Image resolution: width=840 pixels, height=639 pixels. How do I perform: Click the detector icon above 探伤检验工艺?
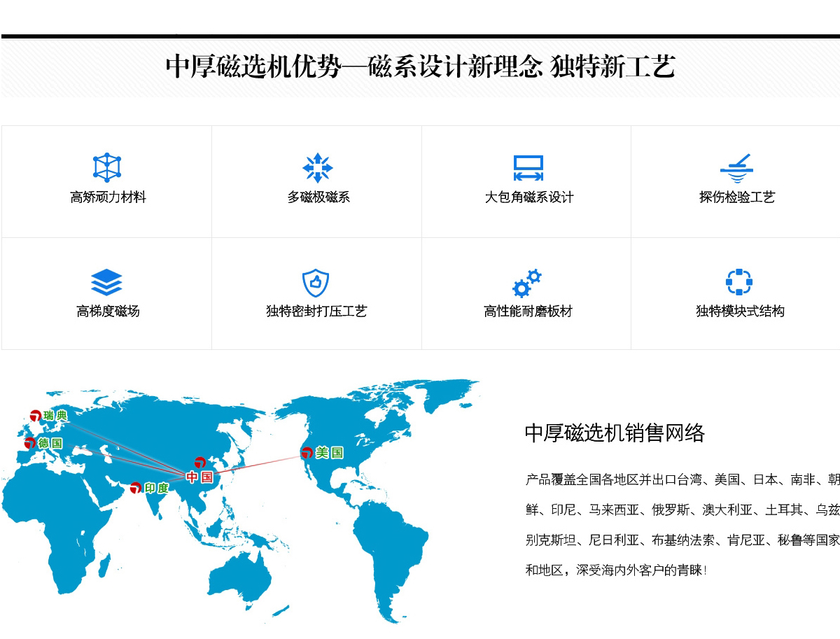pyautogui.click(x=736, y=168)
